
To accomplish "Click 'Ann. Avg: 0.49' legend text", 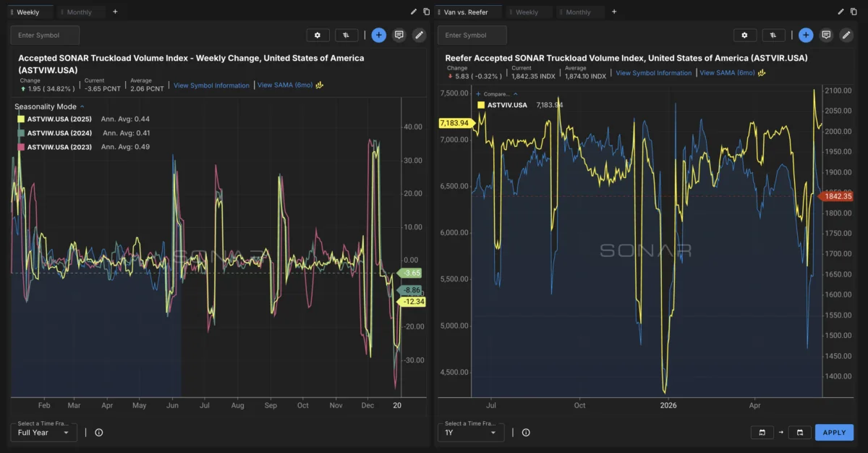I will coord(125,147).
